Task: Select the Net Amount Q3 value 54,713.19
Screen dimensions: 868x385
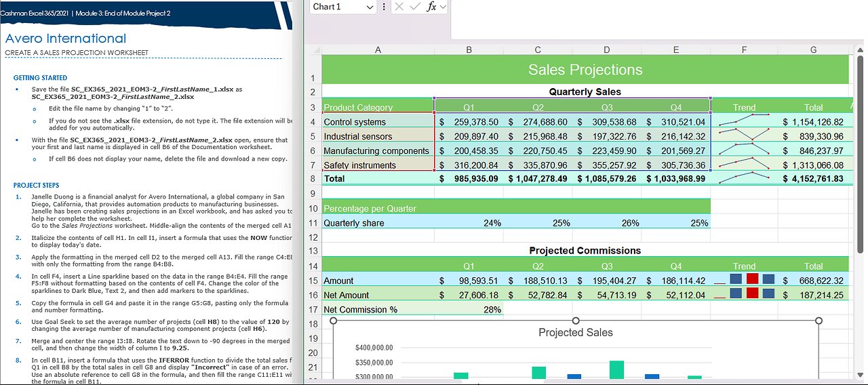Action: tap(607, 295)
